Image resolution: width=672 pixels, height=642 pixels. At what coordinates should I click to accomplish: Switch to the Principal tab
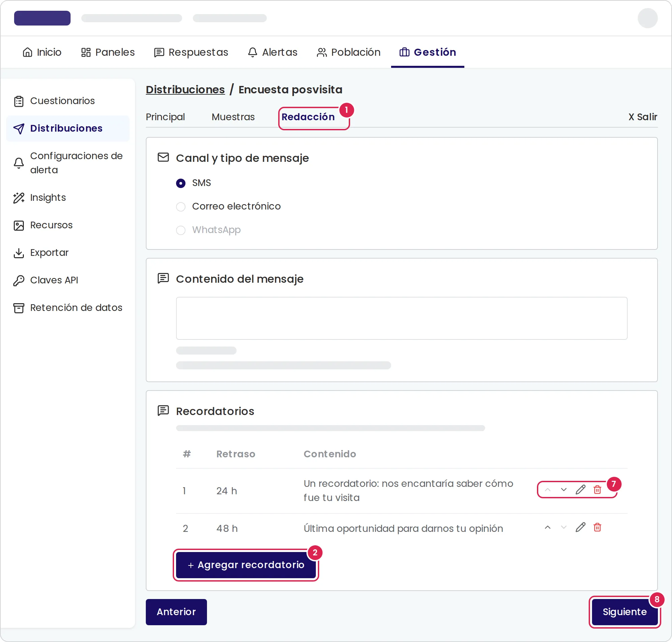point(165,117)
